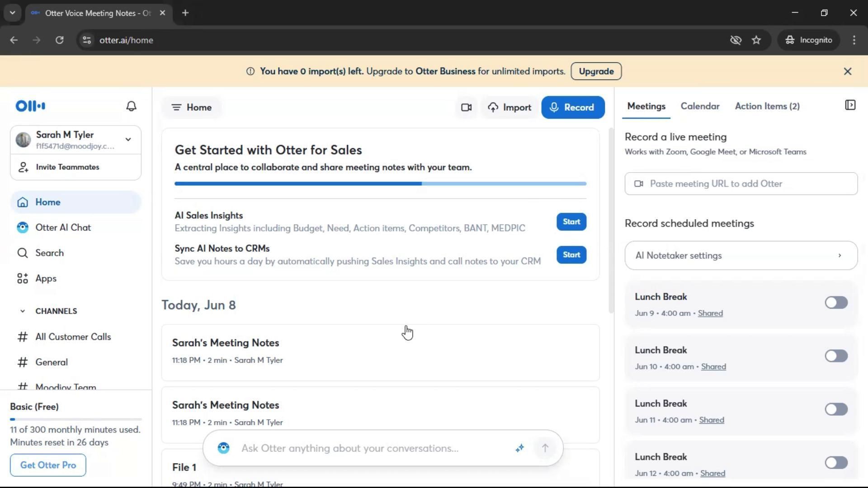Switch to the Calendar tab
This screenshot has width=868, height=488.
coord(700,107)
